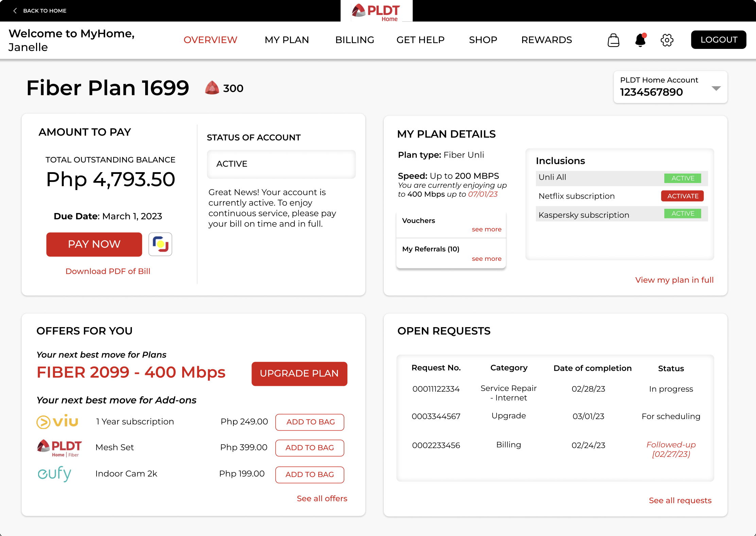Switch to the BILLING tab
Image resolution: width=756 pixels, height=536 pixels.
(355, 40)
